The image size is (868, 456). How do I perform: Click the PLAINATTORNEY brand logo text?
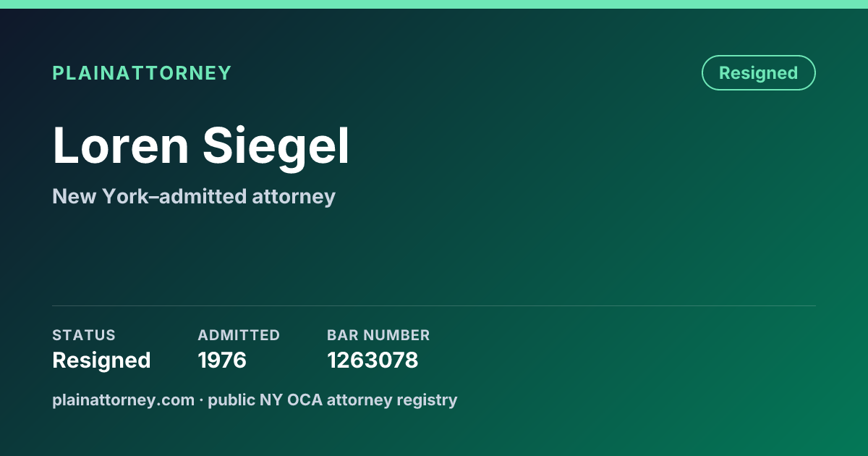pos(142,73)
